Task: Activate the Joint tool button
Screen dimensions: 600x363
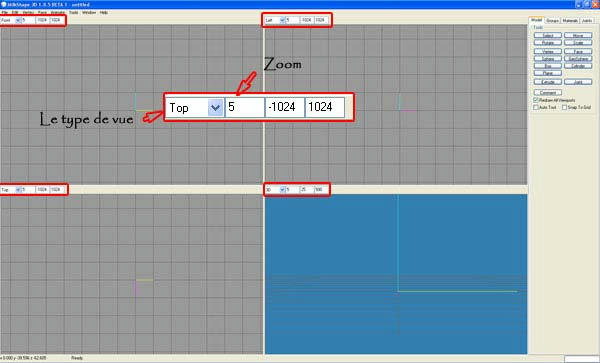Action: pyautogui.click(x=578, y=82)
